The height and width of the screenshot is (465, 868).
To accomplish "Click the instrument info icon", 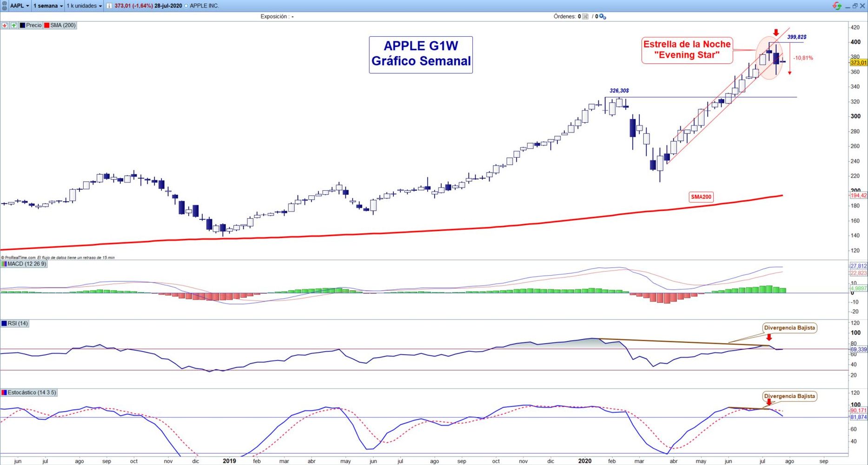I will click(x=109, y=6).
